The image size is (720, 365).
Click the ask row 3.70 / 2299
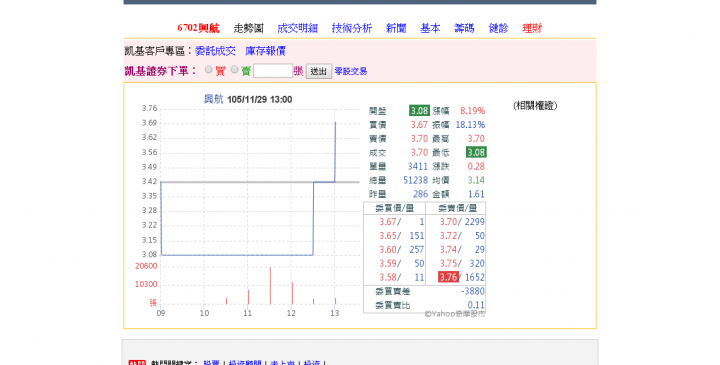pos(462,222)
